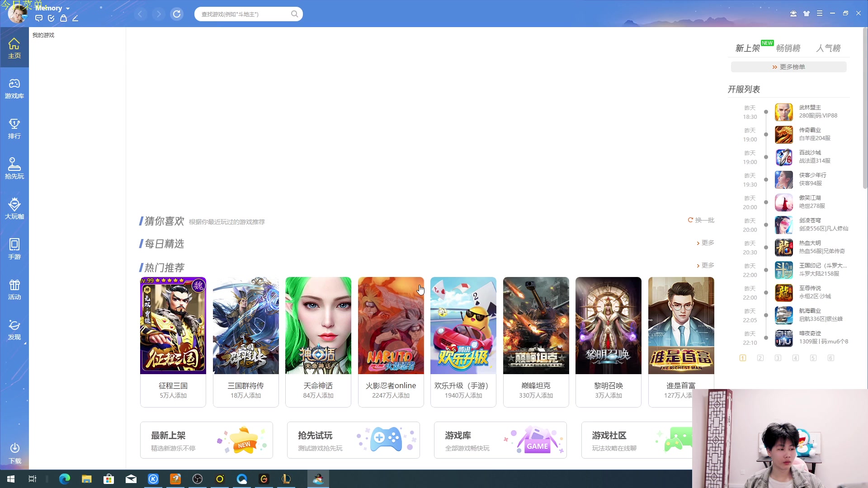Switch to the 畅销榜 tab
Image resolution: width=868 pixels, height=488 pixels.
coord(788,48)
